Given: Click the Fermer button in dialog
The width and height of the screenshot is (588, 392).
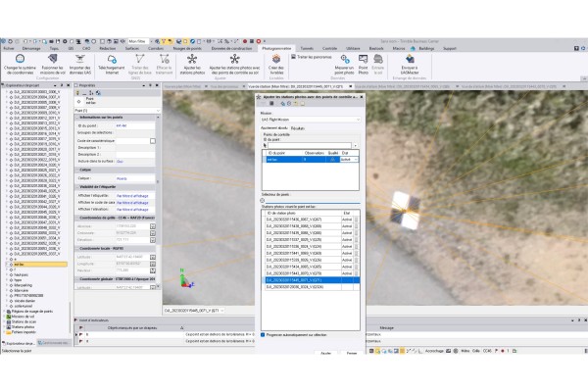Looking at the screenshot, I should click(x=352, y=353).
